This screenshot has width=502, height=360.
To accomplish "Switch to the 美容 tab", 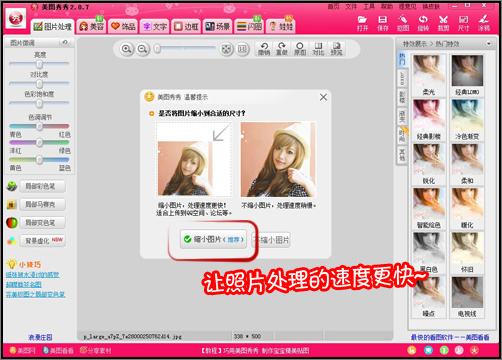I will 91,26.
